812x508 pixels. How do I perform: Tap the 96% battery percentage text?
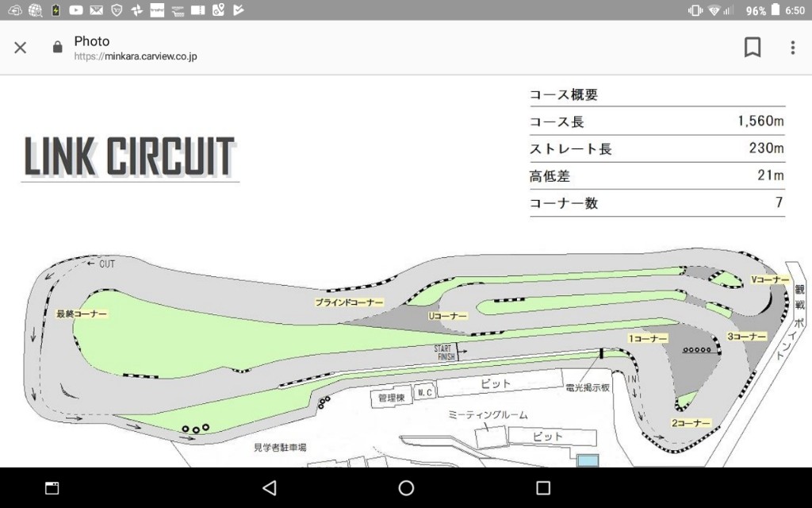click(x=756, y=10)
